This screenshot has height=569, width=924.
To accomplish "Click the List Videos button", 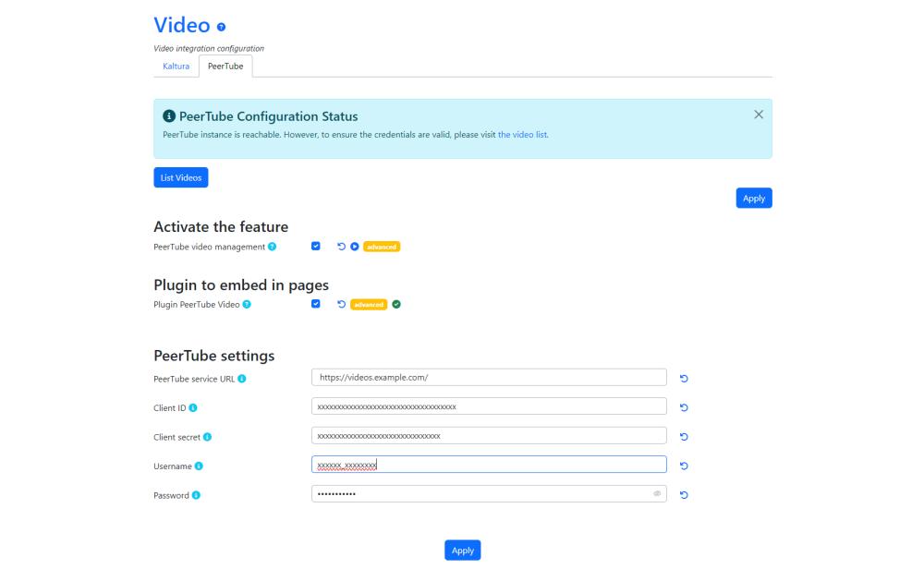I will tap(181, 177).
